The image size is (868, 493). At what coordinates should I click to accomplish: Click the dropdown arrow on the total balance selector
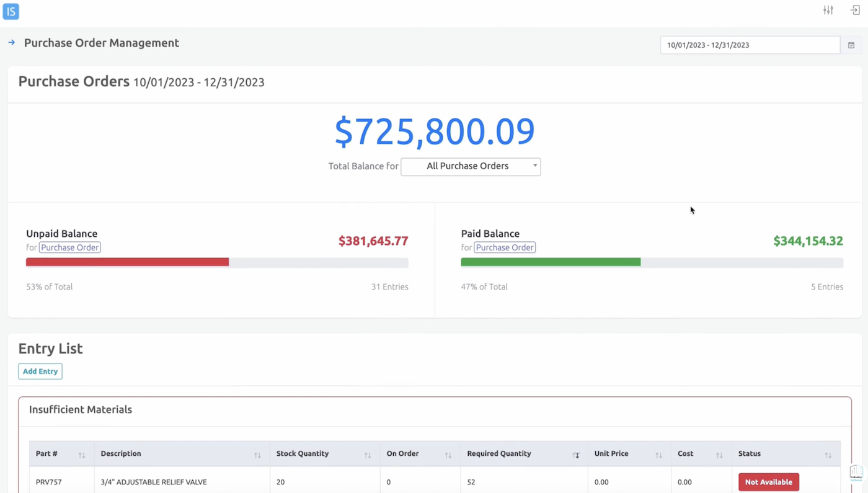[x=534, y=166]
